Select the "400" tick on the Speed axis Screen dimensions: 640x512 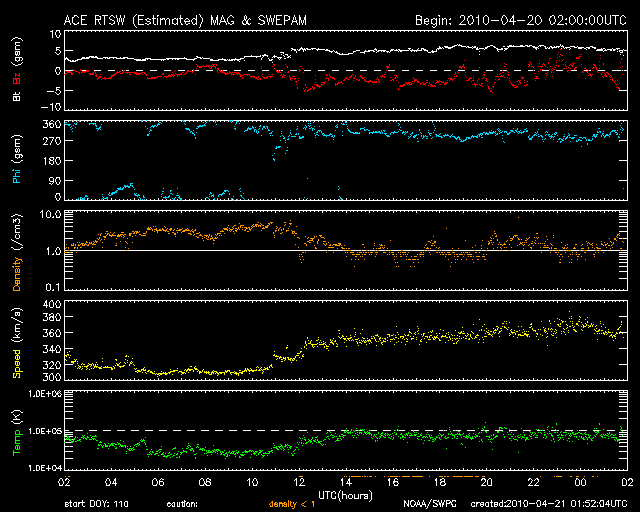pyautogui.click(x=52, y=305)
